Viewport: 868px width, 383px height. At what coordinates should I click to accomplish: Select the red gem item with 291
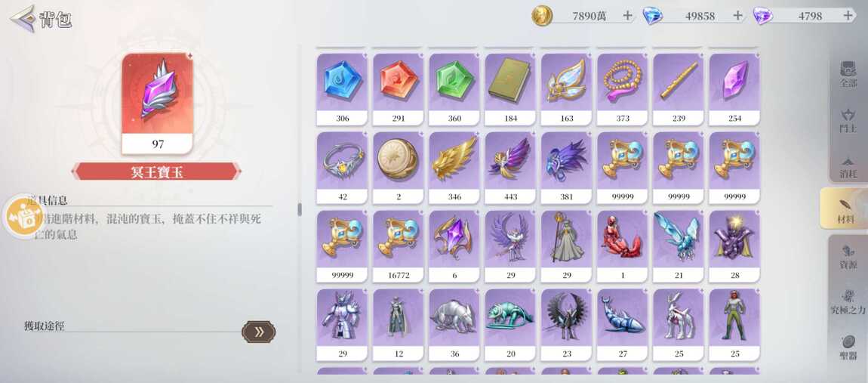(398, 89)
